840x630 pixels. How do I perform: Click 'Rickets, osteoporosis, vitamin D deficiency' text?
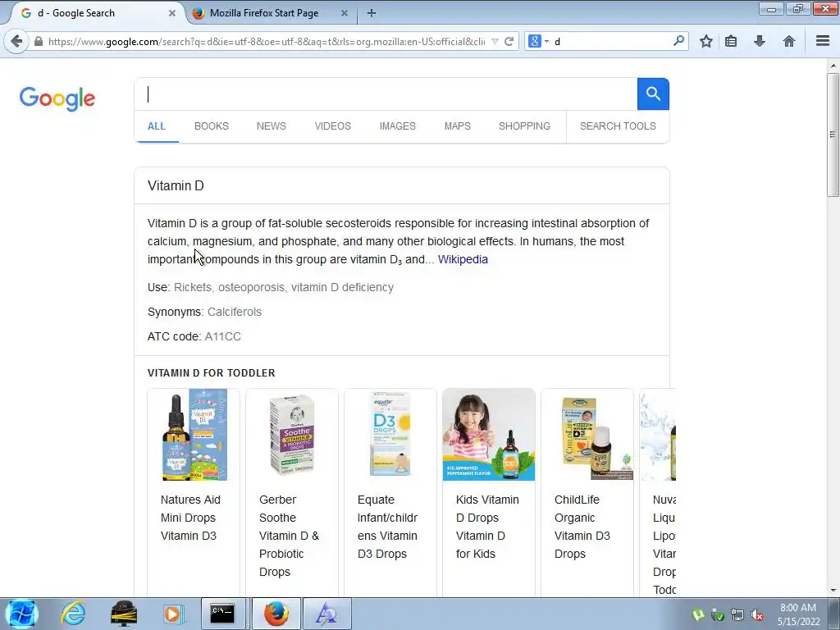click(283, 287)
